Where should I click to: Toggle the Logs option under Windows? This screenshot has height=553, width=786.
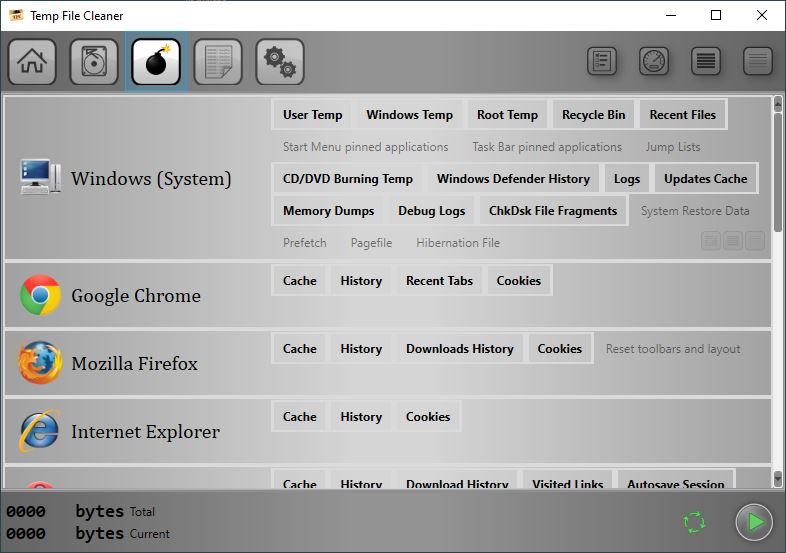pyautogui.click(x=627, y=179)
